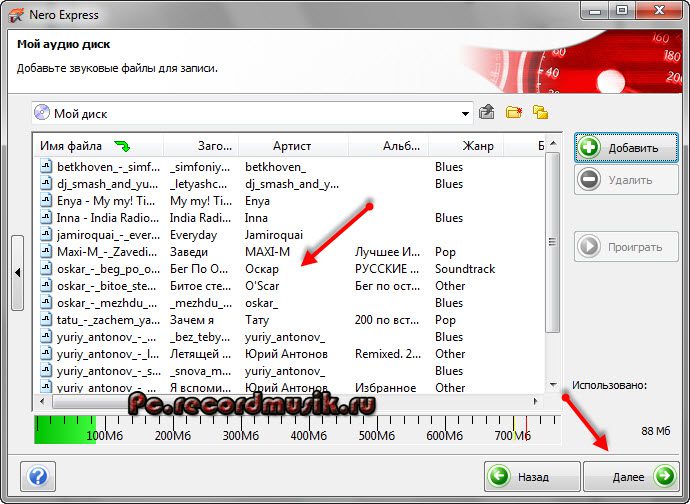The image size is (690, 504).
Task: Select file oskar_-_bitoe_ste...
Action: point(106,286)
